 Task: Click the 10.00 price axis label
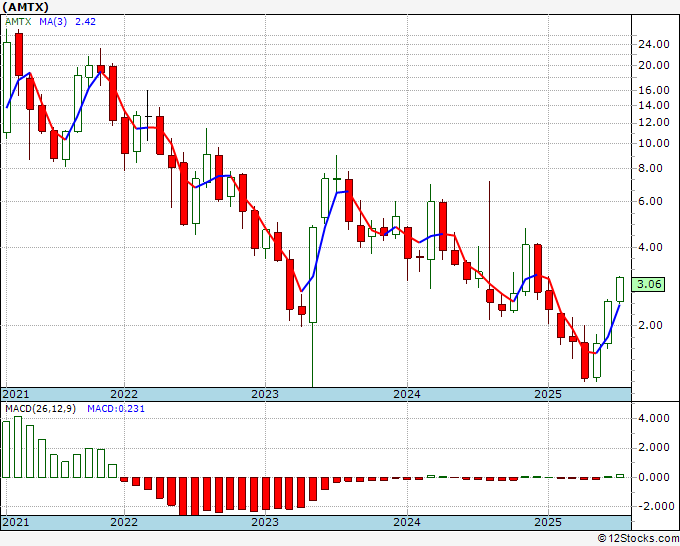click(x=654, y=143)
